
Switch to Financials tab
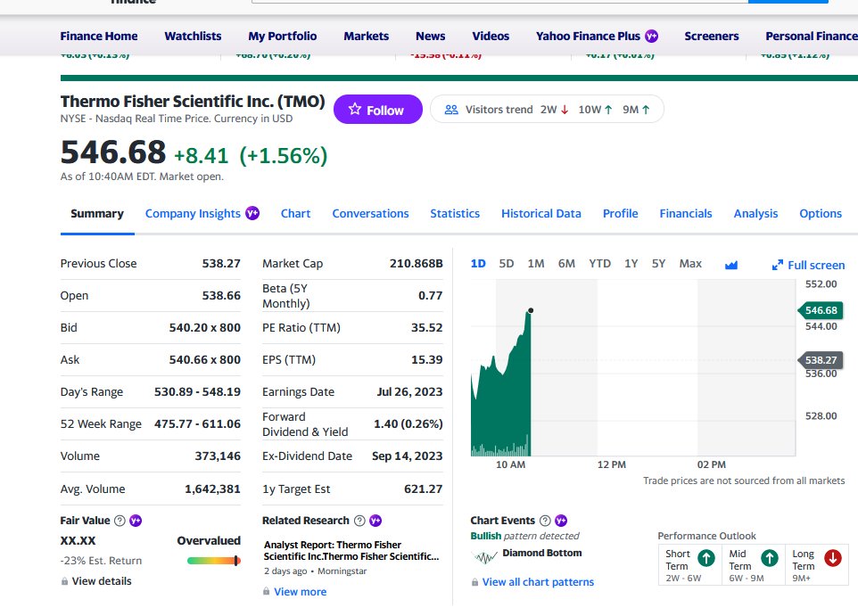point(686,213)
